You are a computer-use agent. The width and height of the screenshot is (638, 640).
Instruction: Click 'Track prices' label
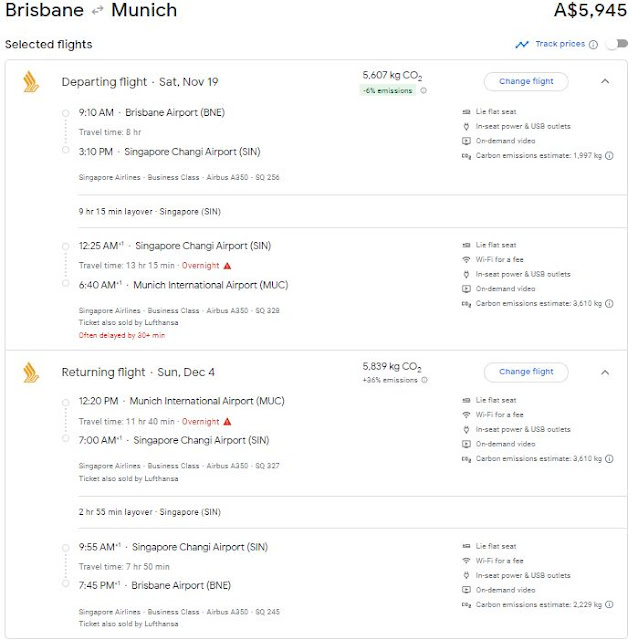[560, 44]
